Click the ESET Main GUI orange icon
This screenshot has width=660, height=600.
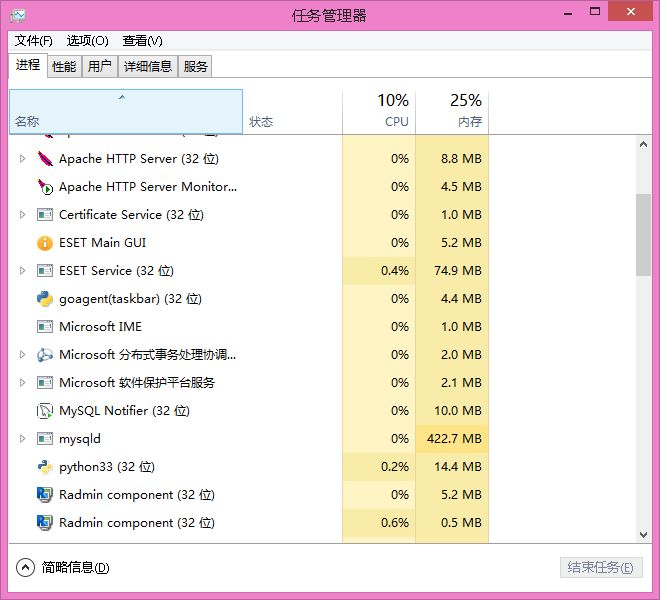(45, 243)
